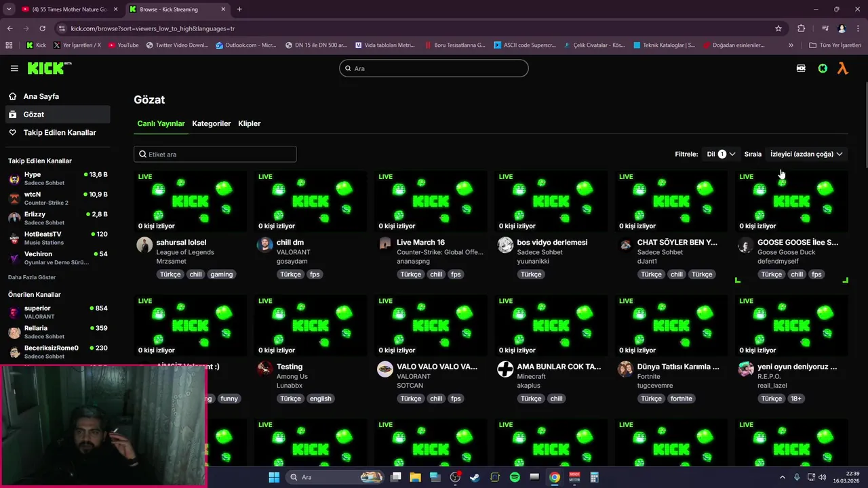This screenshot has height=488, width=868.
Task: Open File Explorer from the taskbar
Action: (x=415, y=477)
